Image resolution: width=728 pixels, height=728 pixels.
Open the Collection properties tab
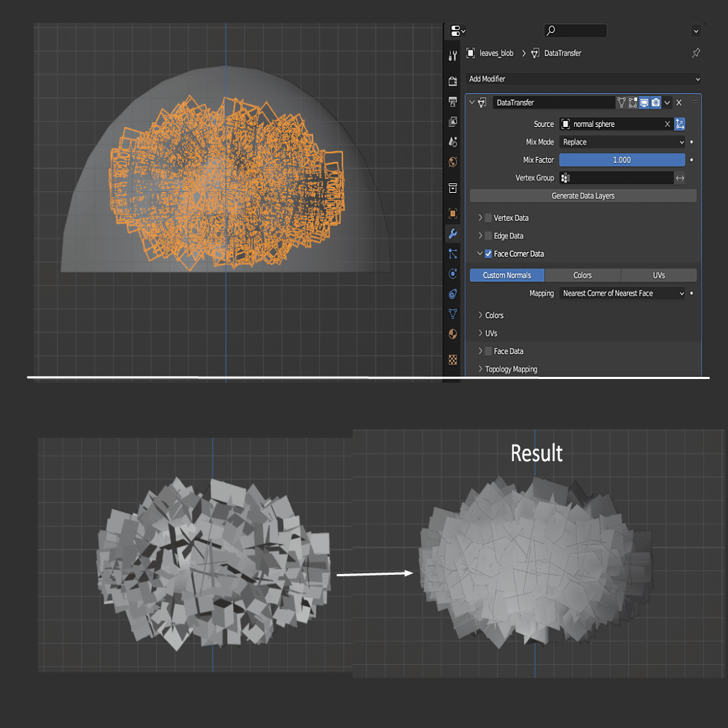tap(452, 188)
